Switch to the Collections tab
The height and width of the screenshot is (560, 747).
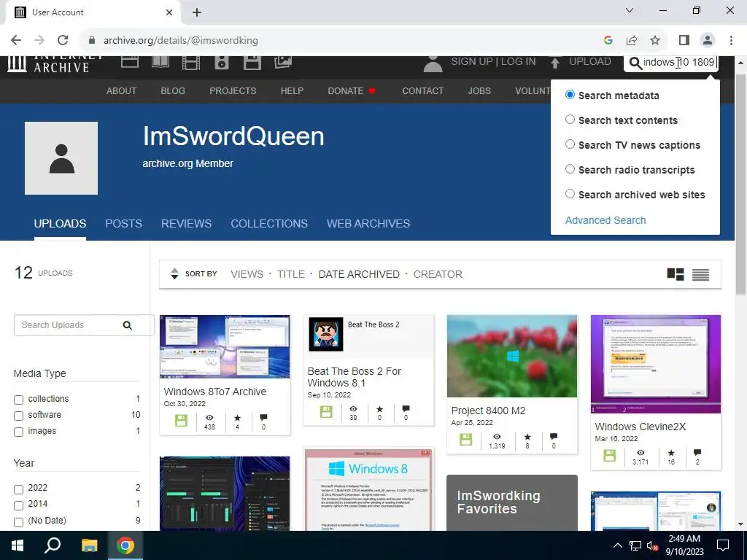pyautogui.click(x=269, y=223)
